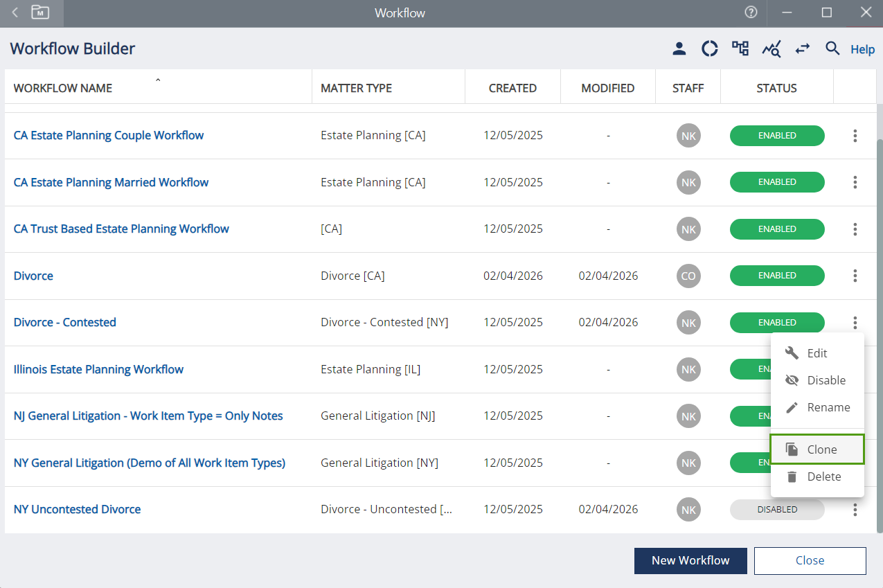883x588 pixels.
Task: Select Clone from the context menu
Action: tap(817, 449)
